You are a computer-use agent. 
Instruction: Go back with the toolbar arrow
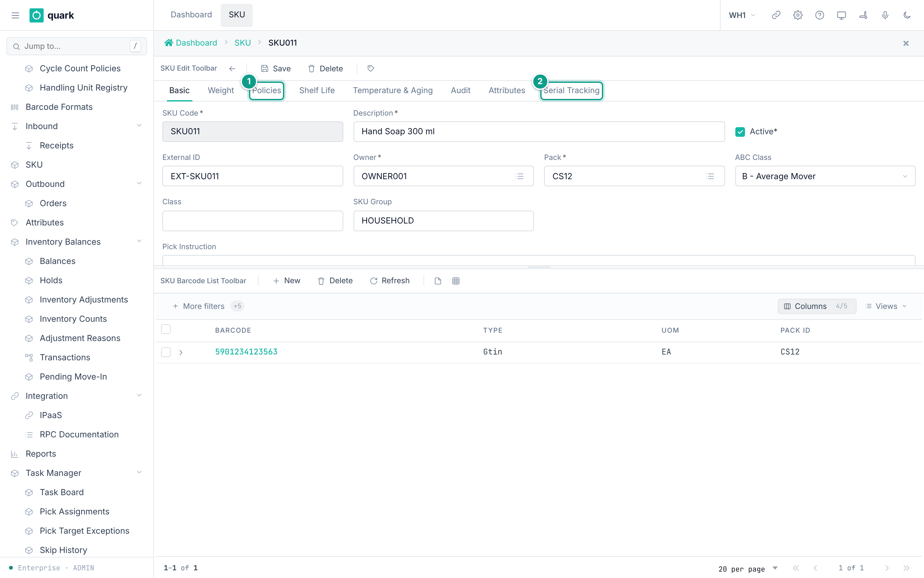coord(232,68)
